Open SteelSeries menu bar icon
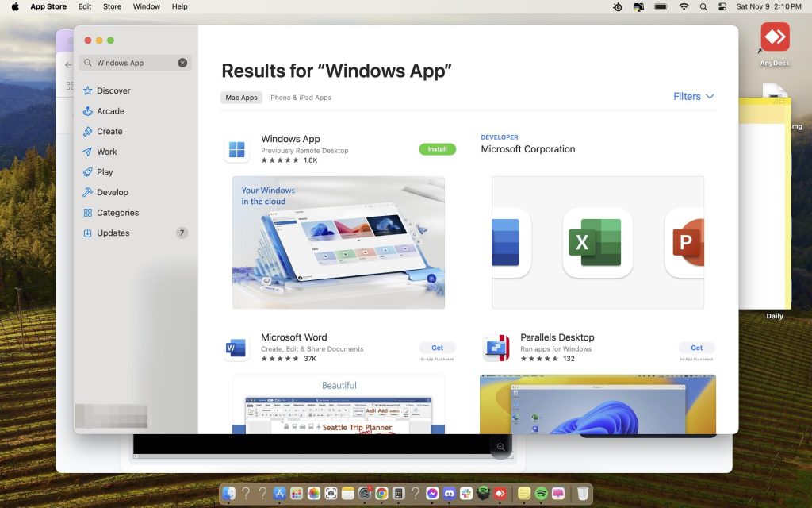Viewport: 812px width, 508px height. [617, 6]
